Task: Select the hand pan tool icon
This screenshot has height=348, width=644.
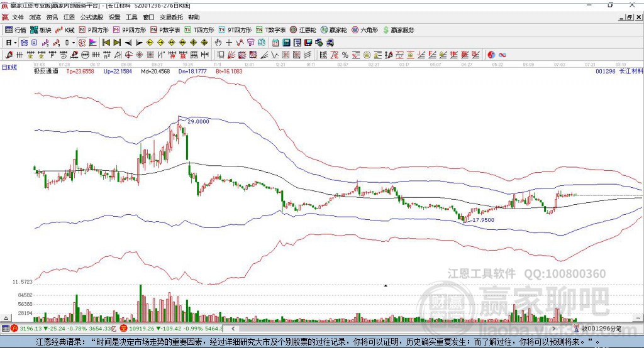Action: click(218, 43)
